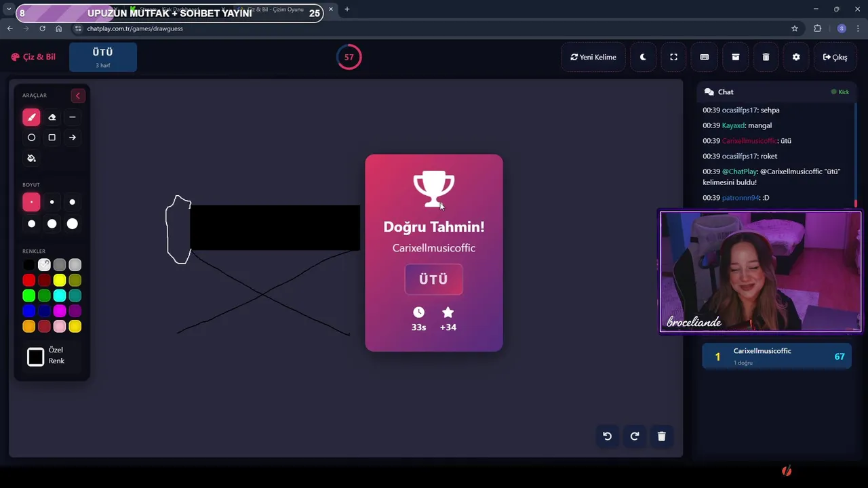The image size is (868, 488).
Task: Toggle dark mode with the moon icon
Action: (x=643, y=57)
